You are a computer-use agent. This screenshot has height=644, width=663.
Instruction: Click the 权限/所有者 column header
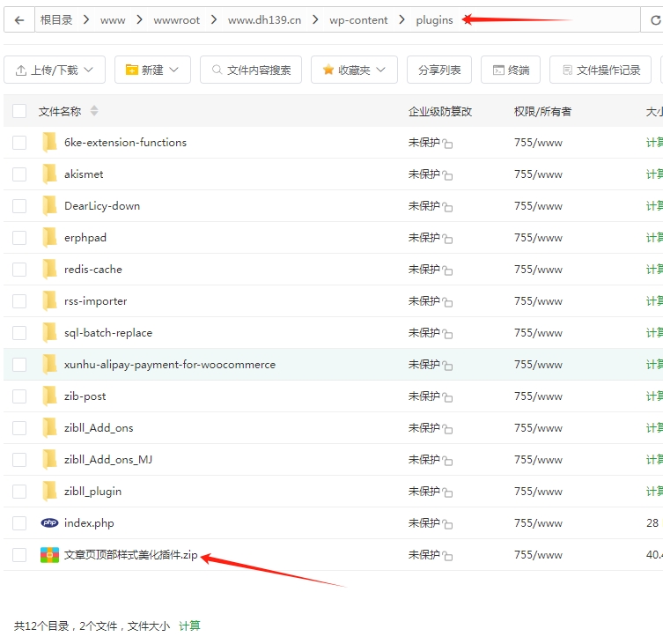pos(542,111)
